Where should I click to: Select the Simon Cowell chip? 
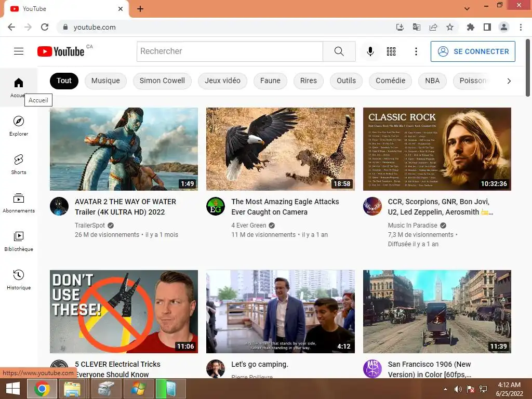(162, 81)
